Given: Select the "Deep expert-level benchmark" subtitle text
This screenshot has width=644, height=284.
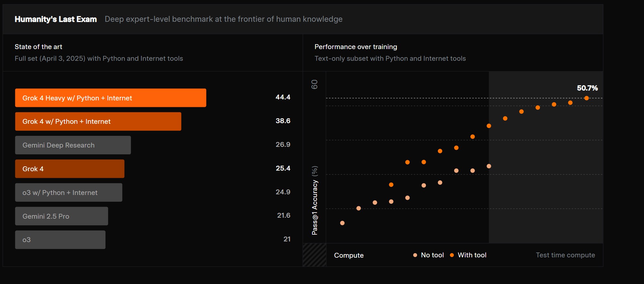Looking at the screenshot, I should point(224,19).
